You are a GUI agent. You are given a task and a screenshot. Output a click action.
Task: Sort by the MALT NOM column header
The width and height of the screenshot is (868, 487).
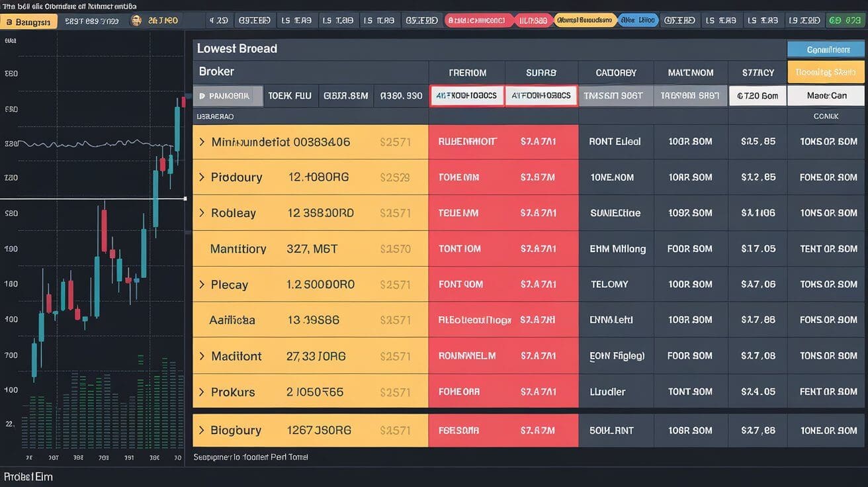[x=691, y=73]
